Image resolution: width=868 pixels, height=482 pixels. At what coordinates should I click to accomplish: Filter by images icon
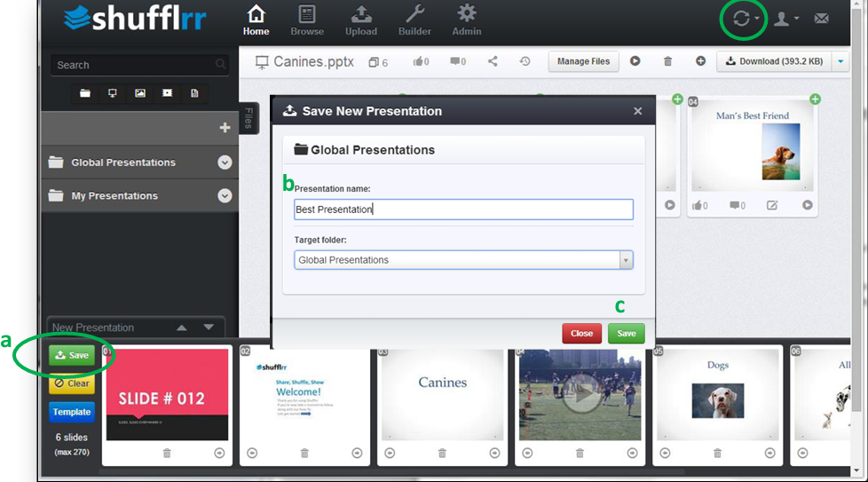[x=140, y=93]
